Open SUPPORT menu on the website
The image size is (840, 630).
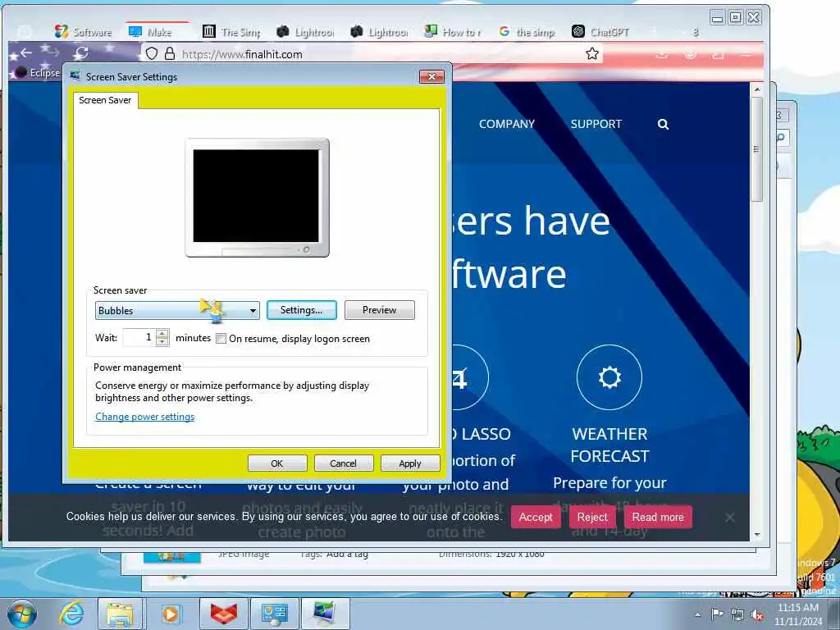point(596,125)
